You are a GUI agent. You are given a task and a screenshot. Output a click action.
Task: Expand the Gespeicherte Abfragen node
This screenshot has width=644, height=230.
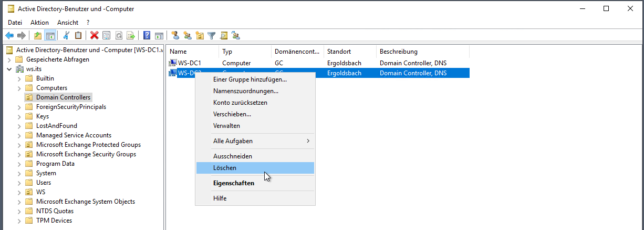coord(9,59)
